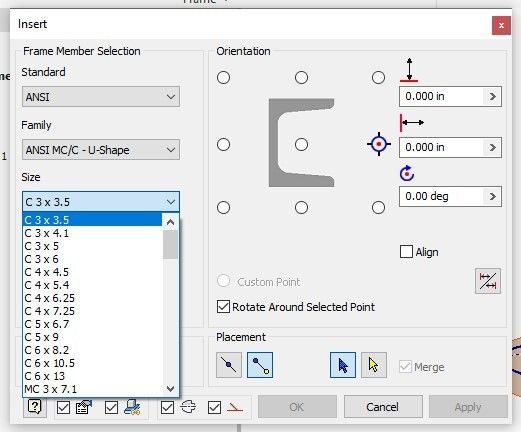Click the rotation angle icon
Viewport: 521px width, 432px height.
pyautogui.click(x=407, y=173)
